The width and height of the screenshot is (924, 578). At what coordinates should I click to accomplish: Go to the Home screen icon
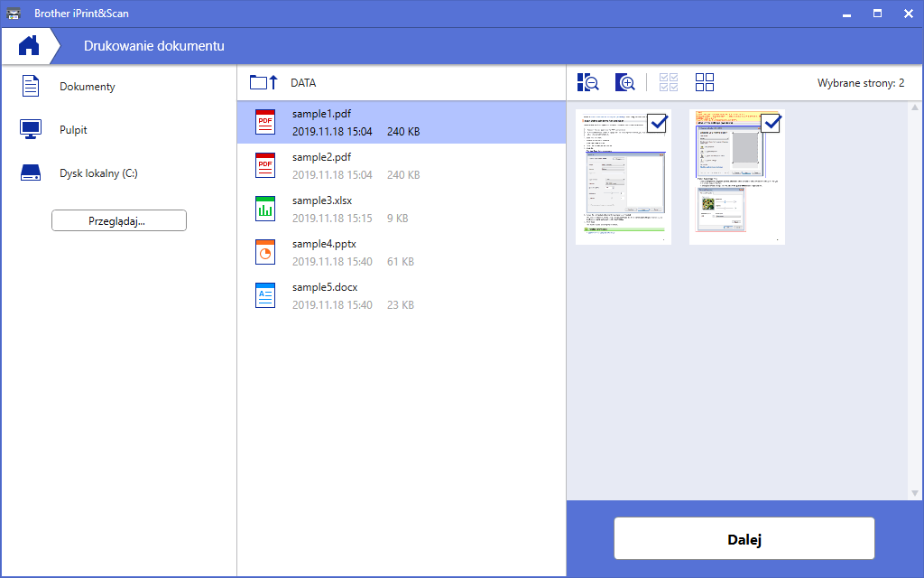click(x=28, y=45)
